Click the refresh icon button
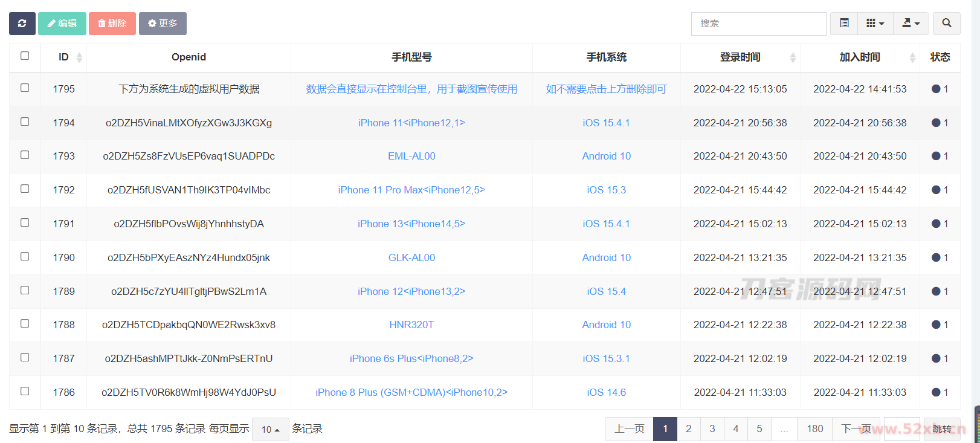 click(x=22, y=24)
